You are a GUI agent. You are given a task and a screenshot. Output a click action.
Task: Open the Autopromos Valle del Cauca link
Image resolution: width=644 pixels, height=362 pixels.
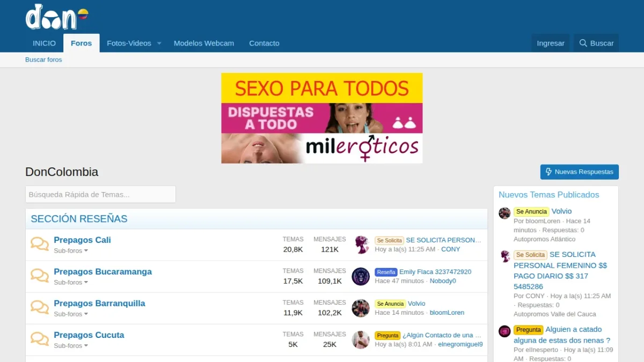(555, 314)
